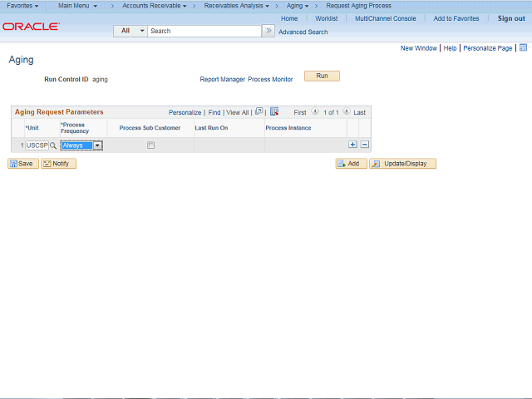This screenshot has width=532, height=399.
Task: Expand the Favorites menu
Action: (x=22, y=6)
